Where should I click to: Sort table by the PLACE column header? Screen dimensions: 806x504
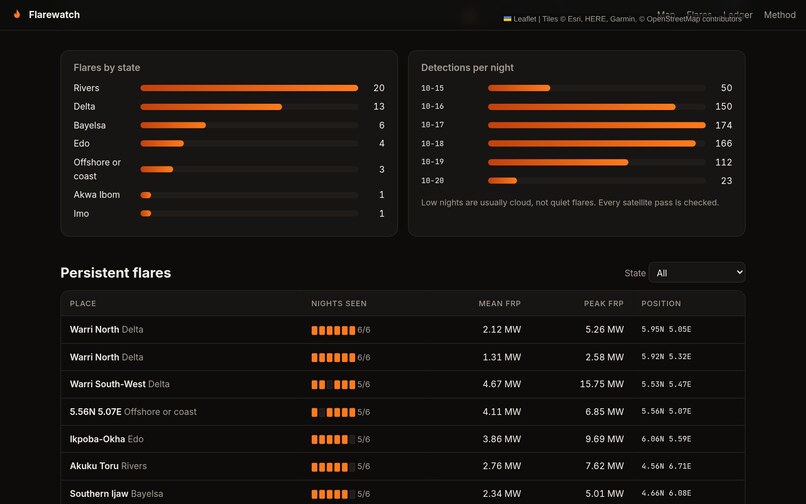83,303
